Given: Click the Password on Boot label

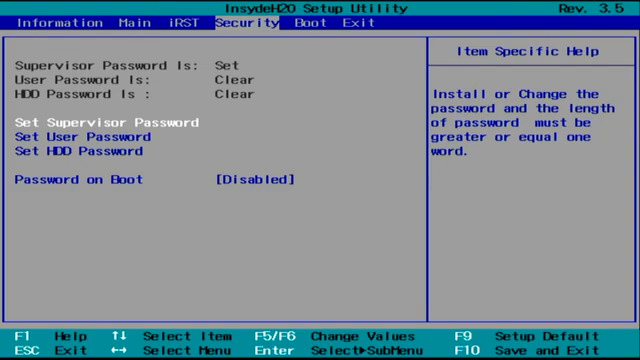Looking at the screenshot, I should click(x=79, y=180).
